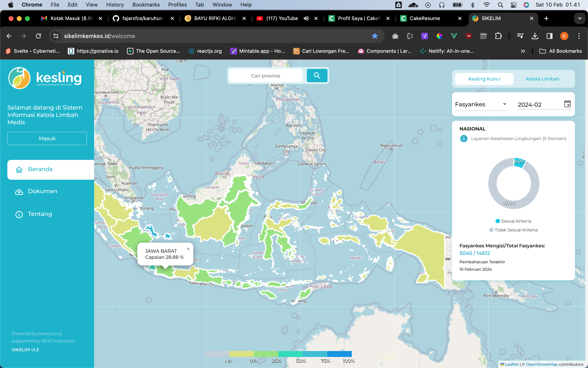Go back to previous page
This screenshot has width=588, height=368.
pyautogui.click(x=9, y=36)
